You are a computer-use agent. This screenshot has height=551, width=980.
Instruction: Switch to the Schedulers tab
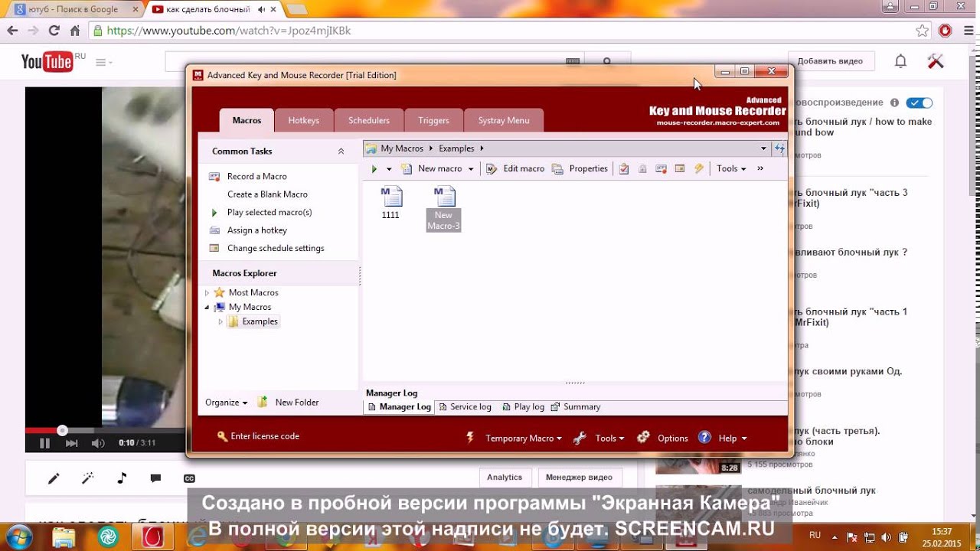point(369,121)
